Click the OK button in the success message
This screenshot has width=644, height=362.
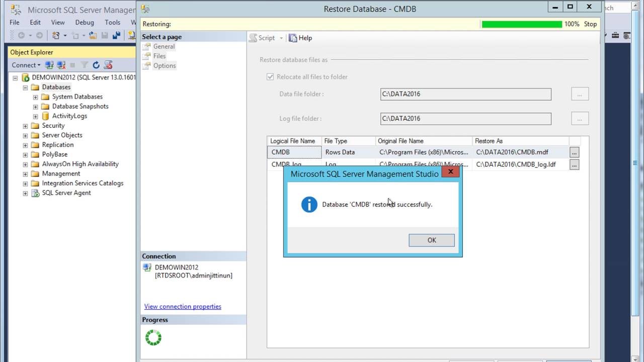point(432,240)
